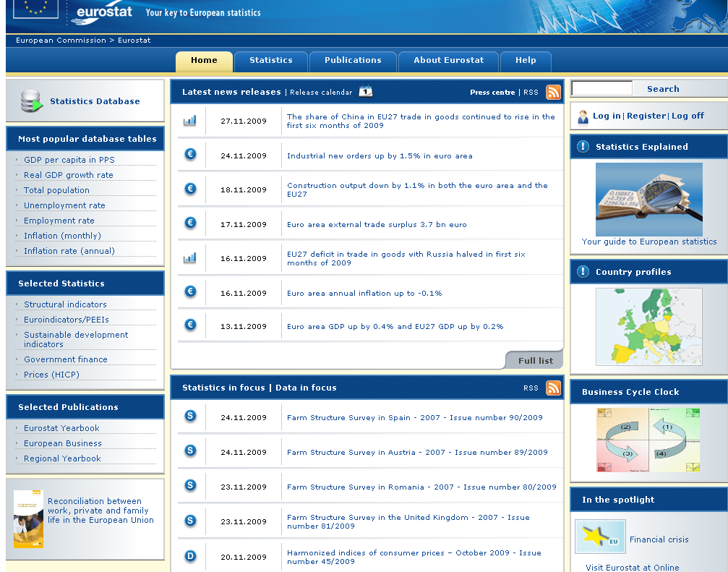The image size is (728, 572).
Task: Open Inflation rate (annual) table
Action: (69, 251)
